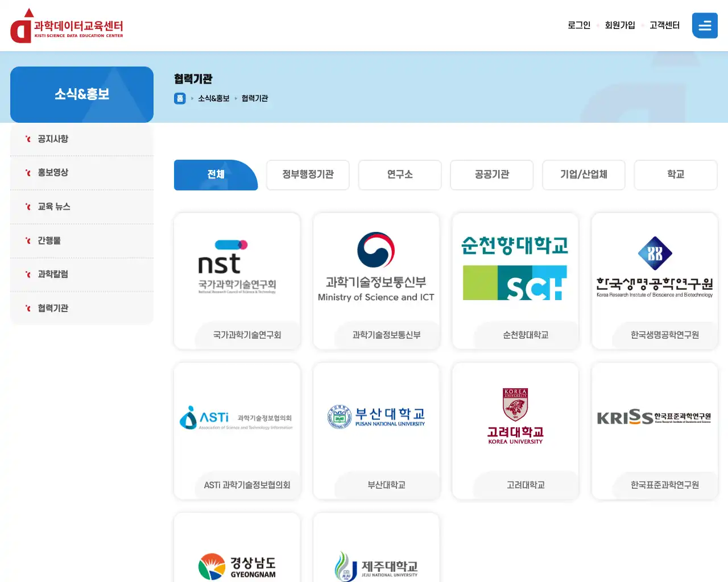Screen dimensions: 728x582
Task: Click the 순천향대학교 SCH logo
Action: [x=515, y=268]
